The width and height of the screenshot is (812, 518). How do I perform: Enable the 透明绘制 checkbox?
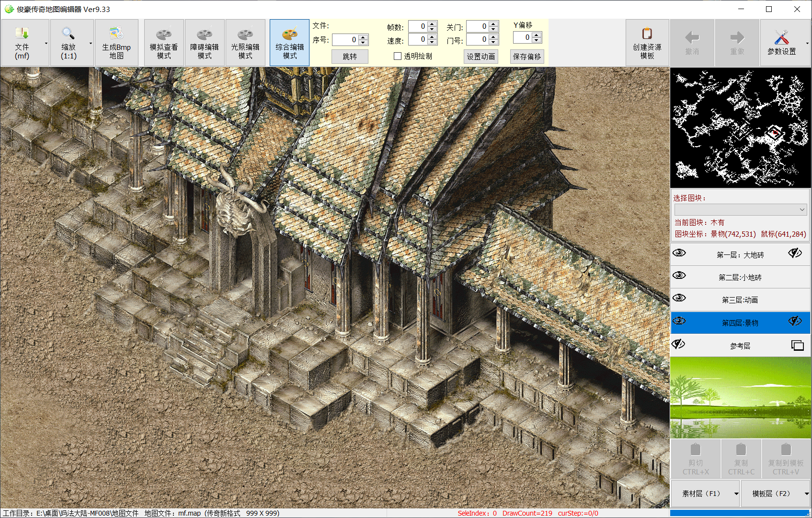[x=398, y=56]
